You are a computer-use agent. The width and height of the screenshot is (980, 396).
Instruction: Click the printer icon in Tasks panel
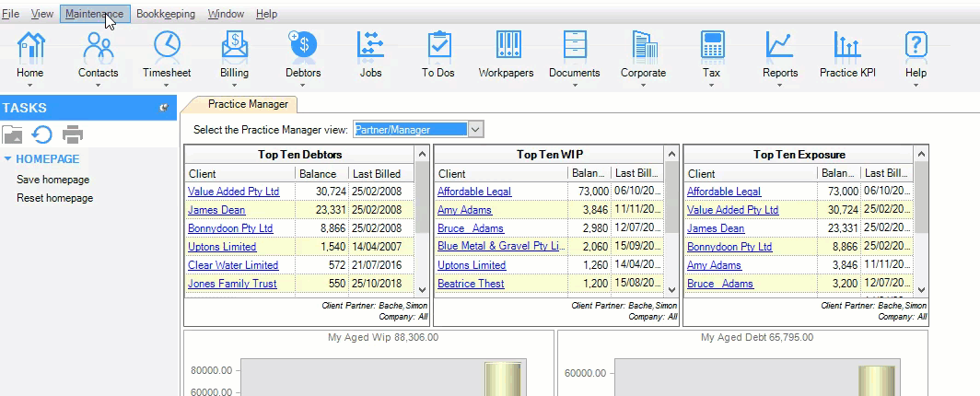tap(73, 135)
